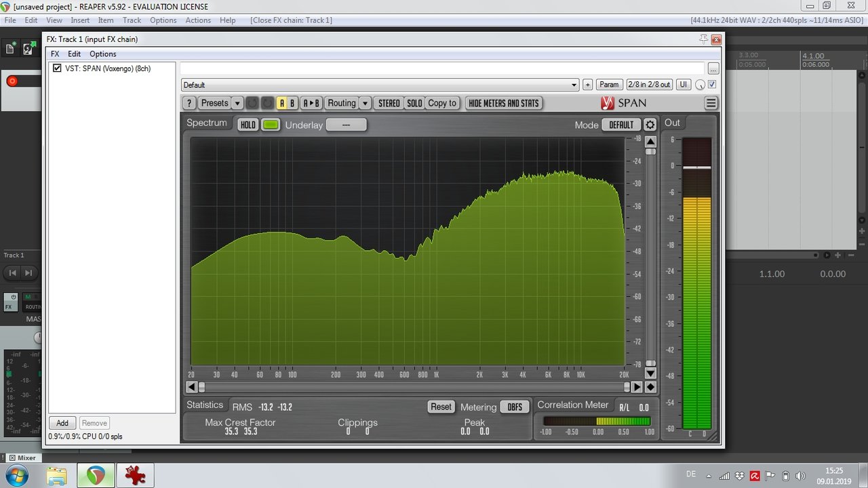Uncheck VST: SPAN (Voxengo) plugin checkbox
868x488 pixels.
pyautogui.click(x=57, y=68)
